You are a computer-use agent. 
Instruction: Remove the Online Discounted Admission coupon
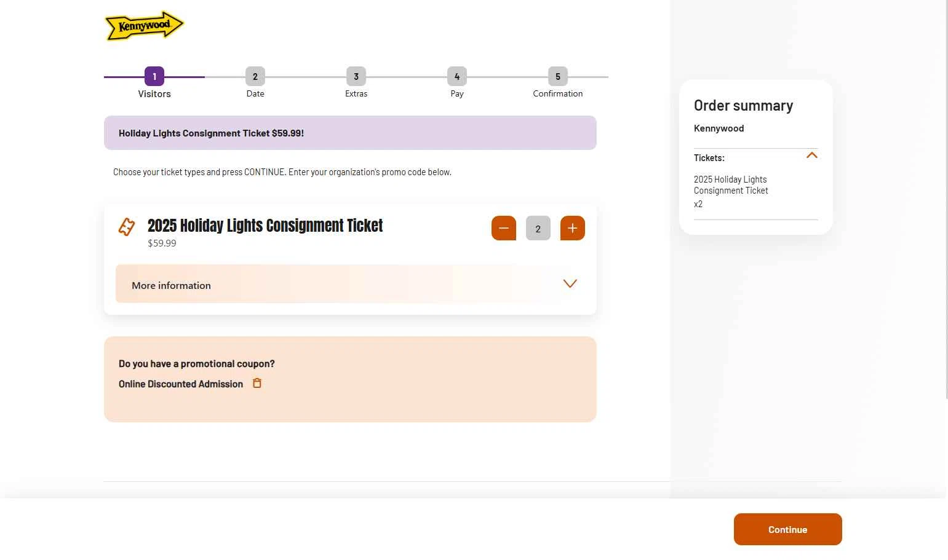257,384
